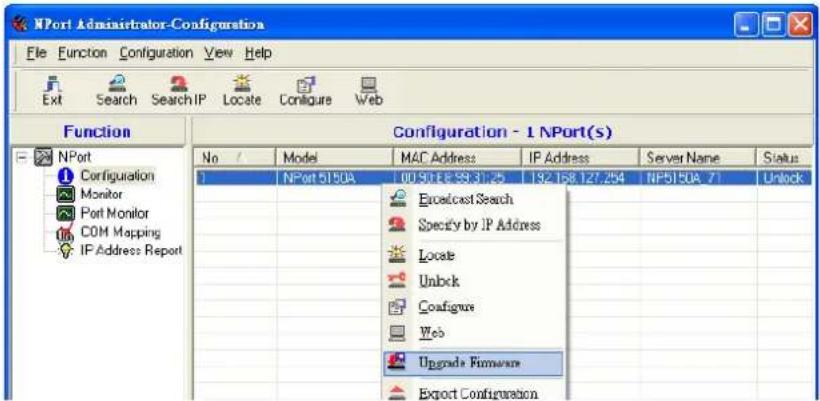The image size is (820, 401).
Task: Sort by the Model column header
Action: [x=334, y=157]
